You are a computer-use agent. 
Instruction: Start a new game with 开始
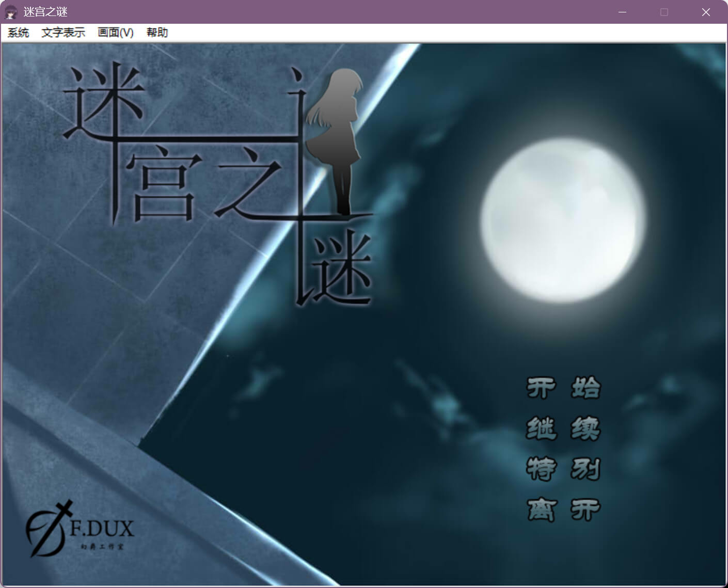tap(564, 388)
